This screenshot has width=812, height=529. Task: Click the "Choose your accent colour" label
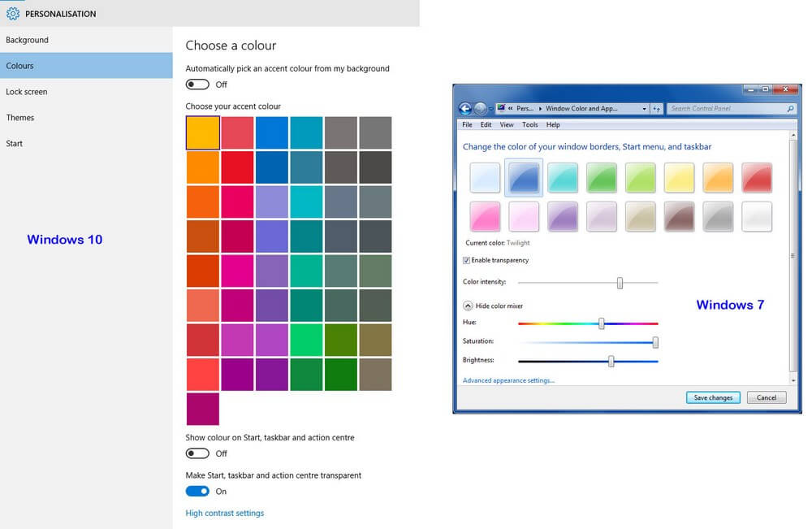click(233, 106)
